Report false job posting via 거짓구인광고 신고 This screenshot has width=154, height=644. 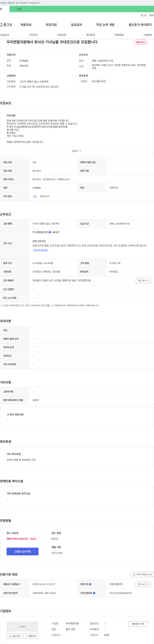tap(142, 574)
